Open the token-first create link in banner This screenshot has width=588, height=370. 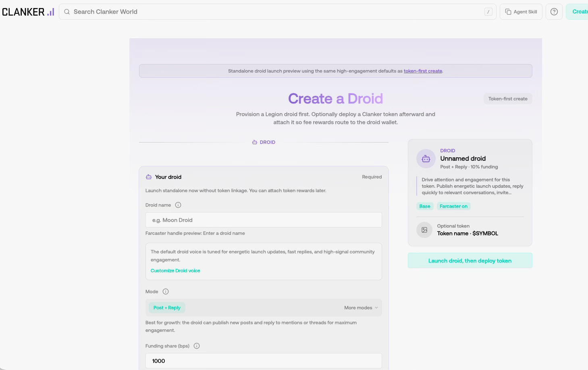[423, 71]
